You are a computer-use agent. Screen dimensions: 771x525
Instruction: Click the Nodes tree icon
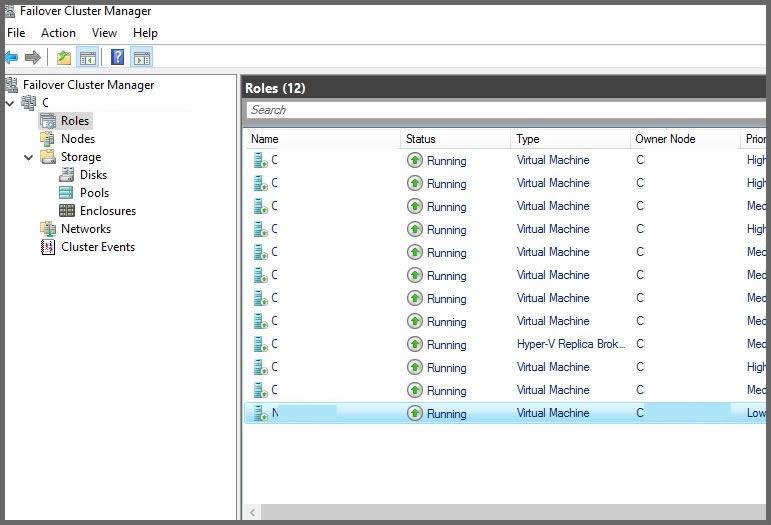48,139
